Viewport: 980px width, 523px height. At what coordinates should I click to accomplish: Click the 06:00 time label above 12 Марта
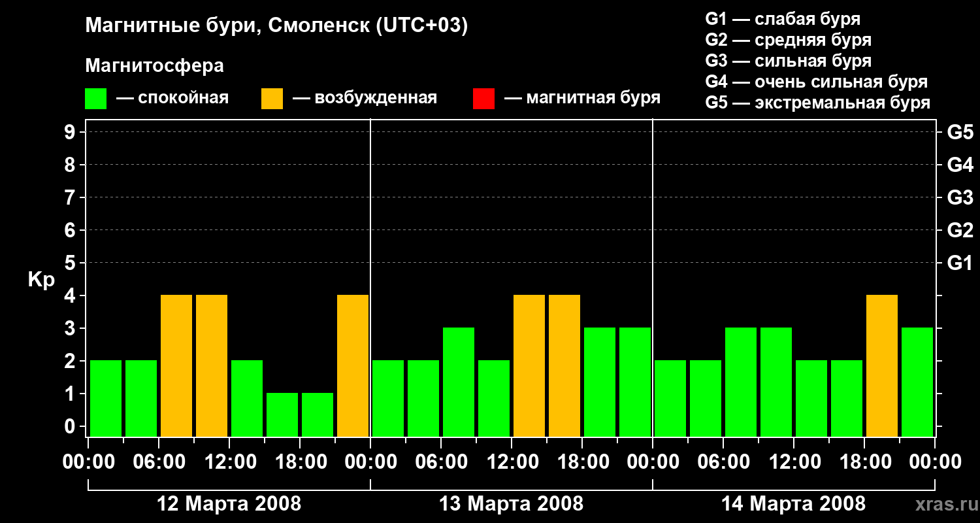[159, 462]
